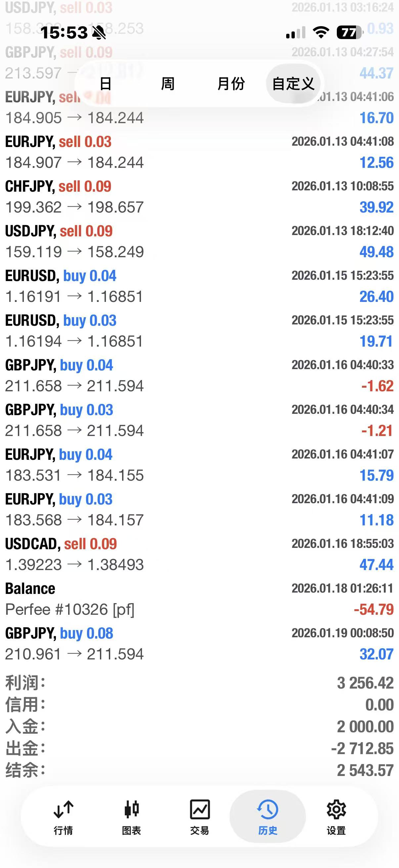The width and height of the screenshot is (399, 868).
Task: Open the Balance Perfee #10326 entry
Action: click(199, 599)
